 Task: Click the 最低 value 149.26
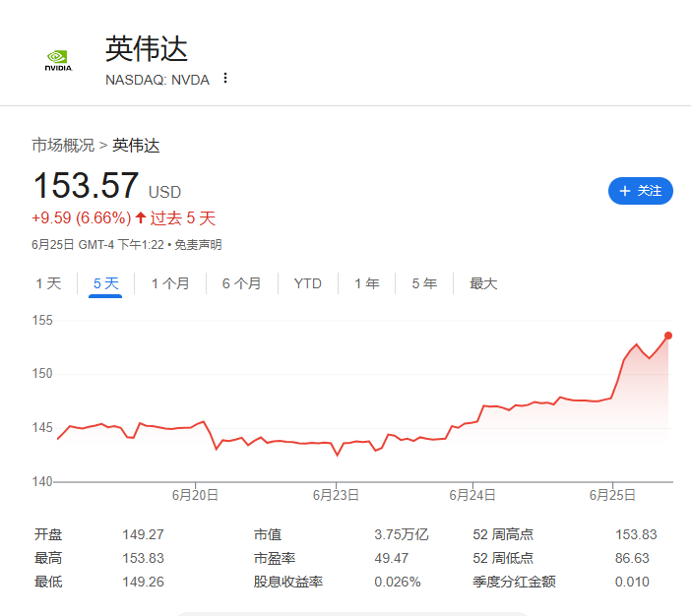point(144,582)
